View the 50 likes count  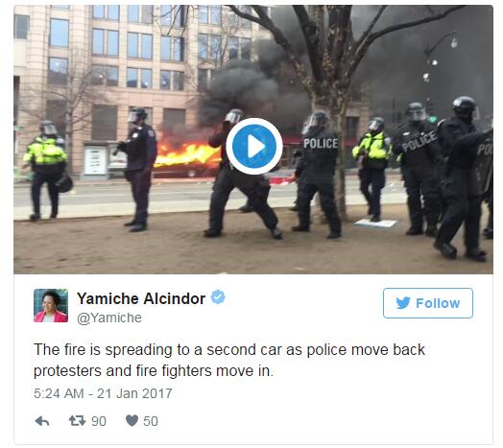[151, 421]
